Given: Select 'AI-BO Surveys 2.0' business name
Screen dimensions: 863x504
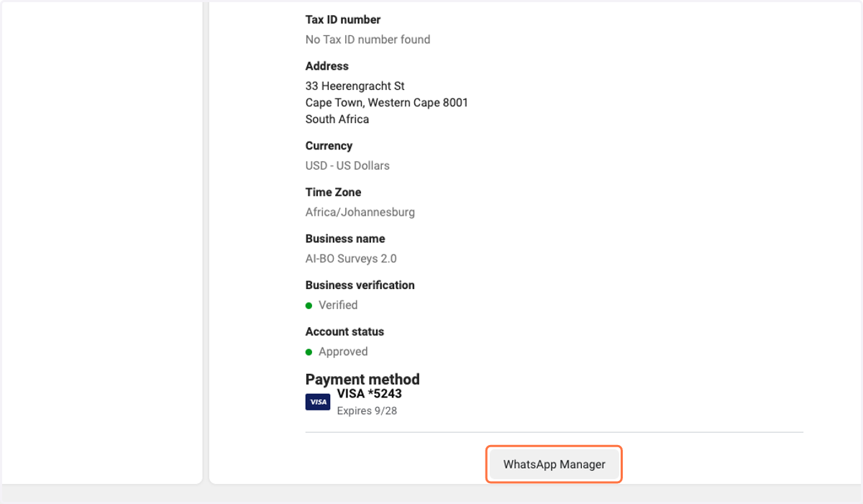Looking at the screenshot, I should [x=351, y=259].
